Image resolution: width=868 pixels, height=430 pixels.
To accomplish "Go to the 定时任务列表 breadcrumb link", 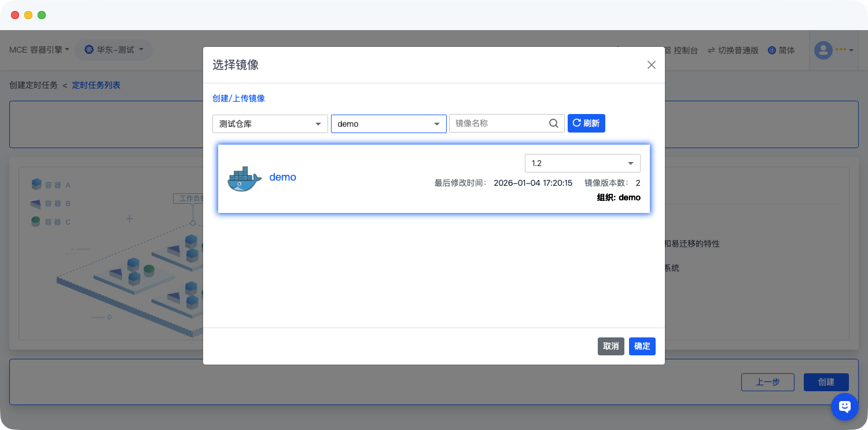I will (x=96, y=85).
